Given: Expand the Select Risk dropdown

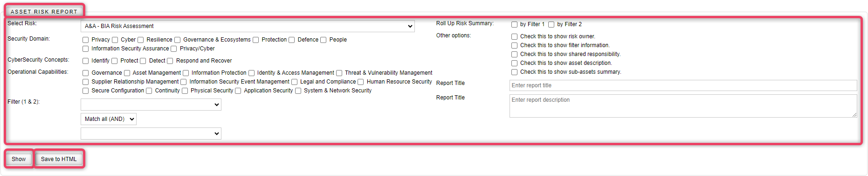Looking at the screenshot, I should tap(248, 26).
